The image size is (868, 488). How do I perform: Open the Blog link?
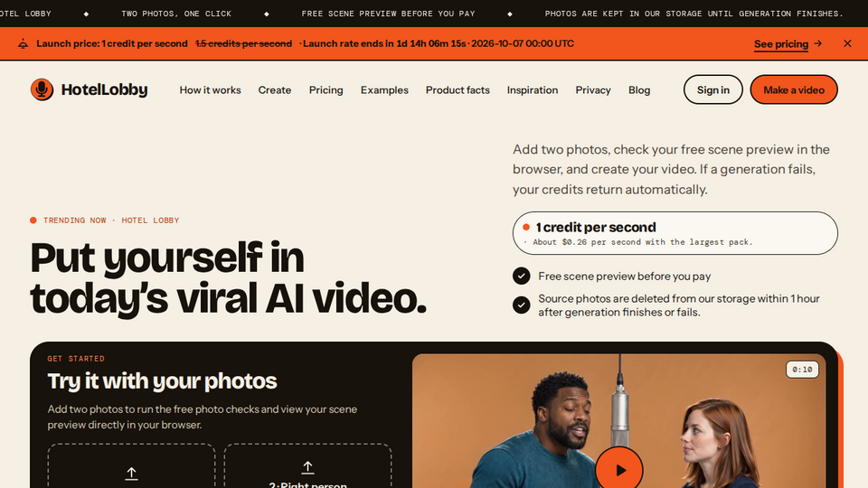(639, 89)
